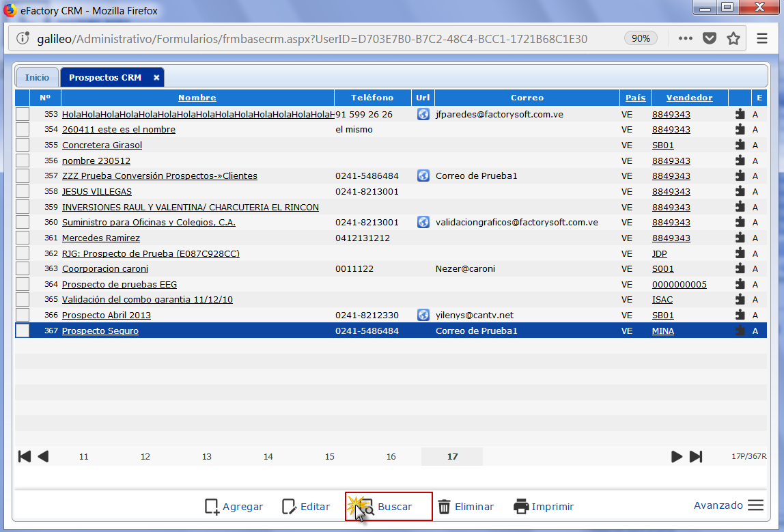Go to page 12

point(145,456)
